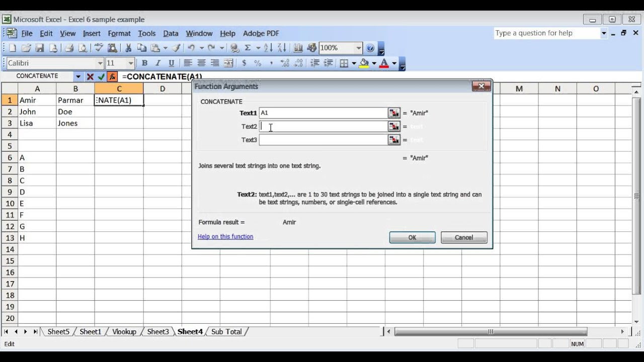Toggle Align Right
This screenshot has height=362, width=644.
(215, 63)
